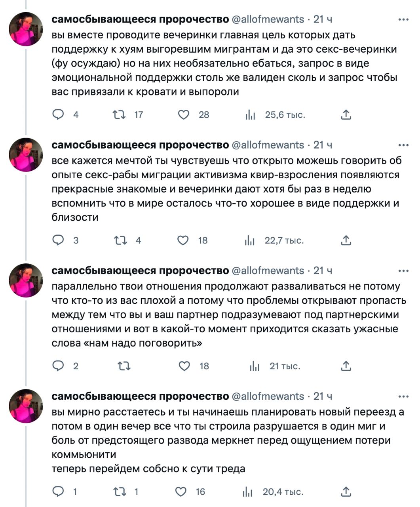The width and height of the screenshot is (420, 507).
Task: Share the tweet with 22,7 тыс. views
Action: pyautogui.click(x=346, y=240)
